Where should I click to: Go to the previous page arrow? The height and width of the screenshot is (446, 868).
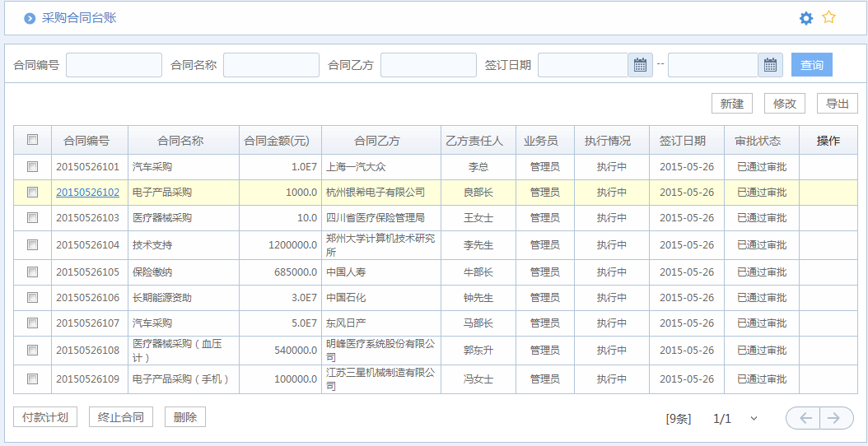(805, 418)
